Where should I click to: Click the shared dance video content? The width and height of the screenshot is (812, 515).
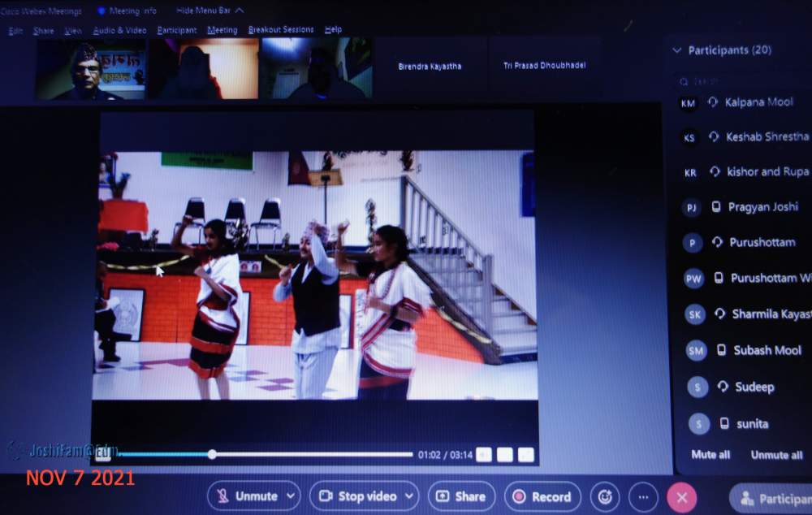pos(315,275)
